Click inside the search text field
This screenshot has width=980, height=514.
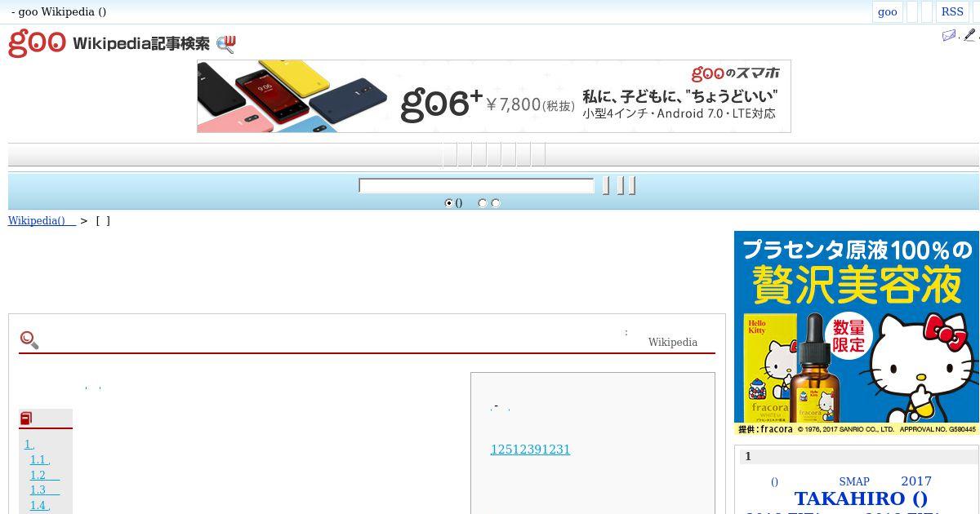coord(476,186)
